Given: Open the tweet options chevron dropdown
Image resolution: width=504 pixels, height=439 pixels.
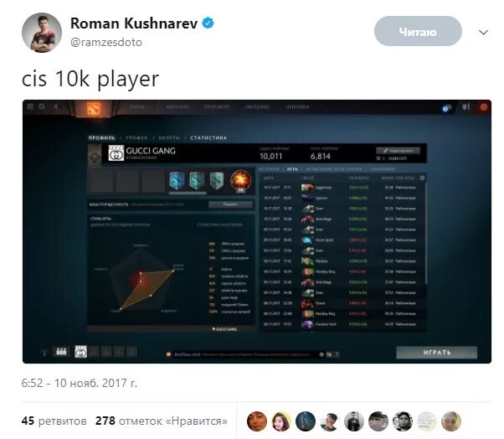Looking at the screenshot, I should [483, 33].
